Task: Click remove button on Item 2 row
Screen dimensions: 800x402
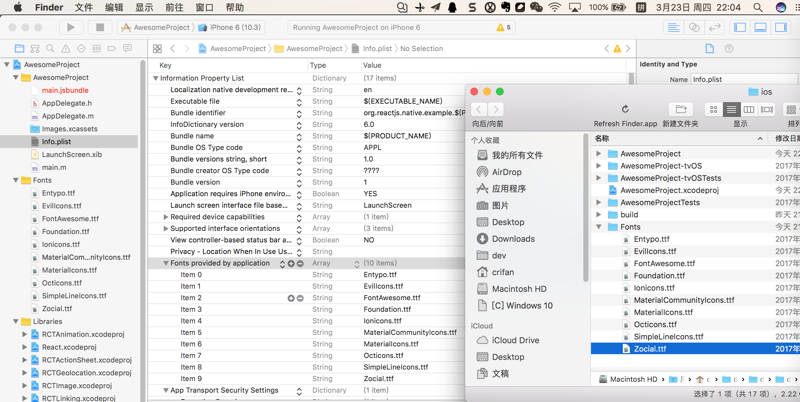Action: tap(300, 298)
